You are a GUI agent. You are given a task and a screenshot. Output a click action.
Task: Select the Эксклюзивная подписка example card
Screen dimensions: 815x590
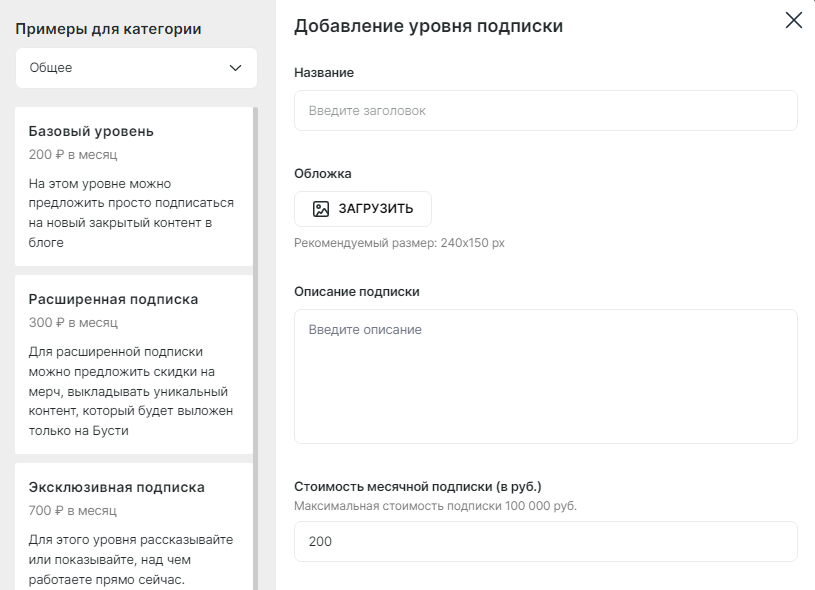click(134, 526)
